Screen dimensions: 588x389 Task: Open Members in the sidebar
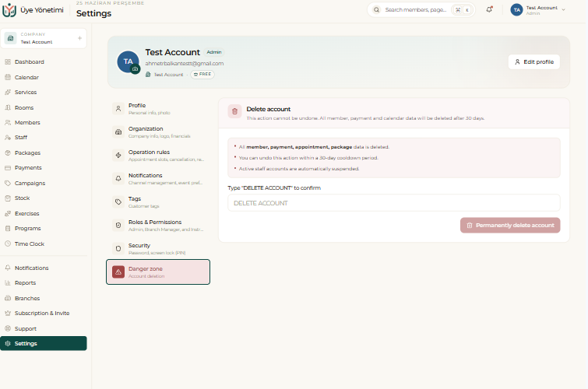[43, 123]
